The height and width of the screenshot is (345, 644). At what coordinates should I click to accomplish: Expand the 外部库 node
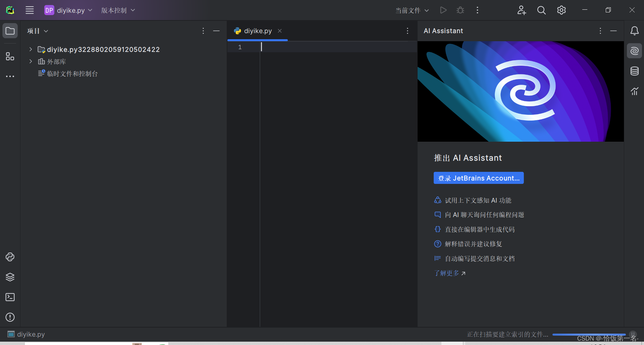tap(31, 61)
